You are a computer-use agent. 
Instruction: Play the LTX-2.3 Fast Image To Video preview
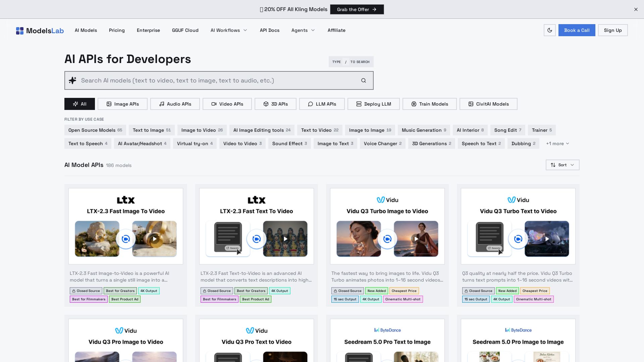coord(154,239)
